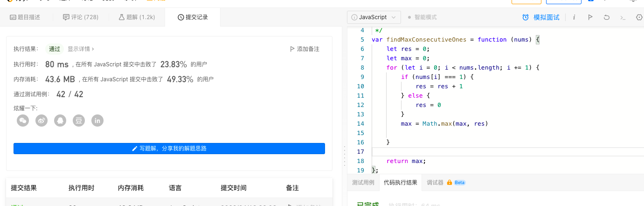This screenshot has height=206, width=644.
Task: Click the 23.83% runtime percentile
Action: (x=173, y=64)
